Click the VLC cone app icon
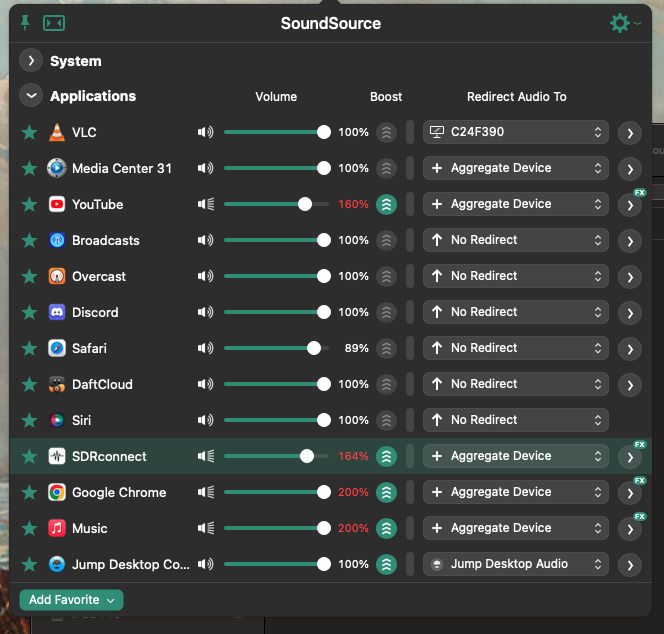The width and height of the screenshot is (664, 634). [x=57, y=132]
